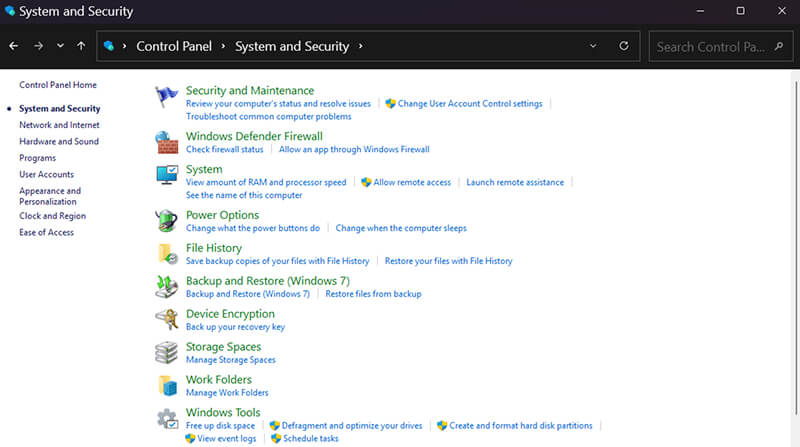Click the search magnifier icon
Screen dimensions: 800x447
(779, 46)
